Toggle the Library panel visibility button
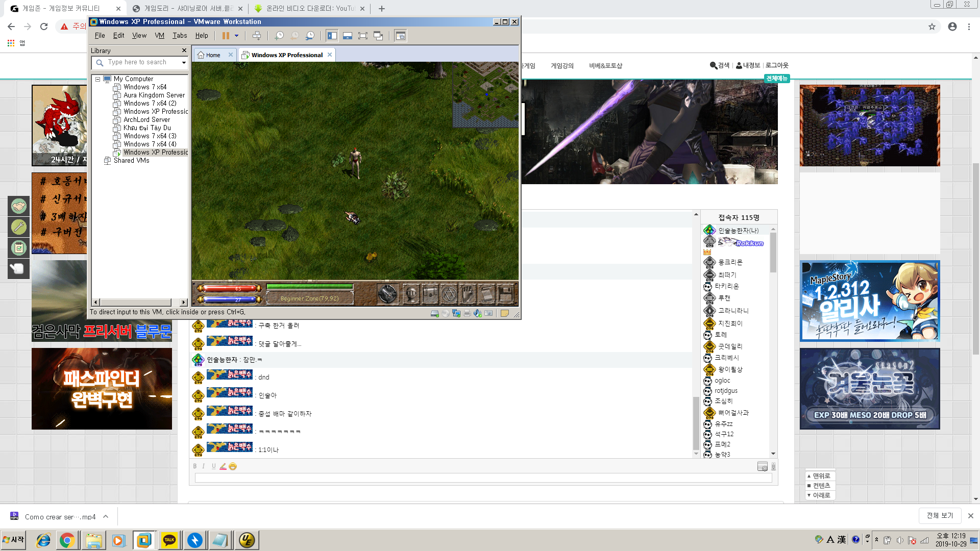The image size is (980, 551). click(x=332, y=36)
